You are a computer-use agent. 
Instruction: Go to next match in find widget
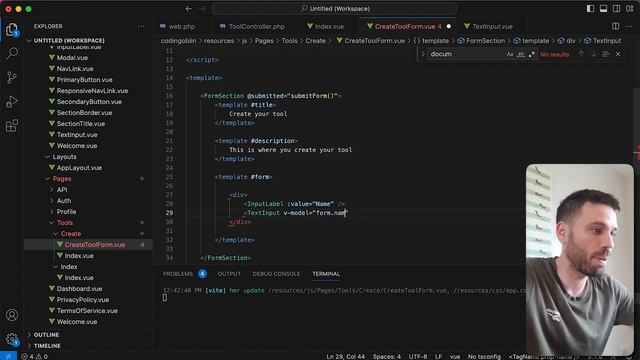click(593, 54)
